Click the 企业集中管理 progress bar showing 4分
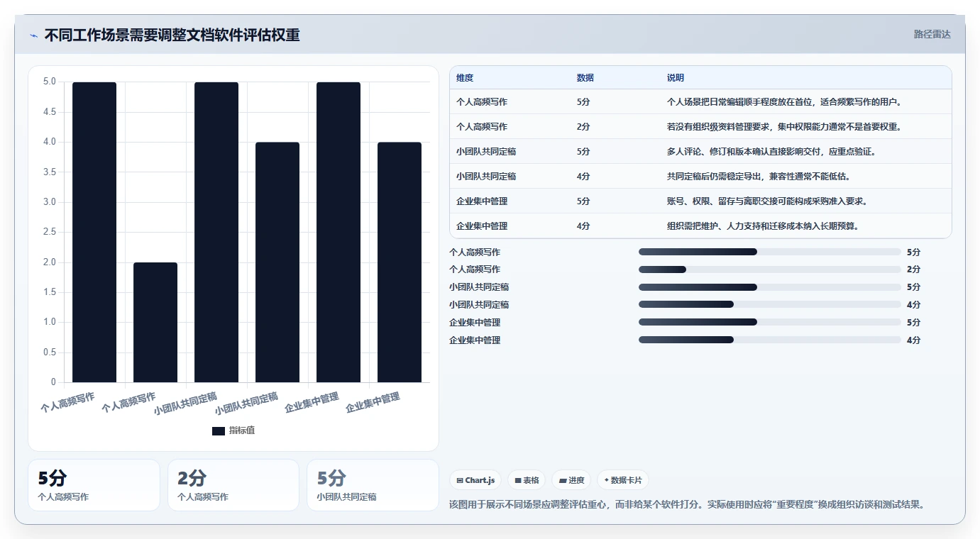Image resolution: width=980 pixels, height=539 pixels. coord(769,340)
